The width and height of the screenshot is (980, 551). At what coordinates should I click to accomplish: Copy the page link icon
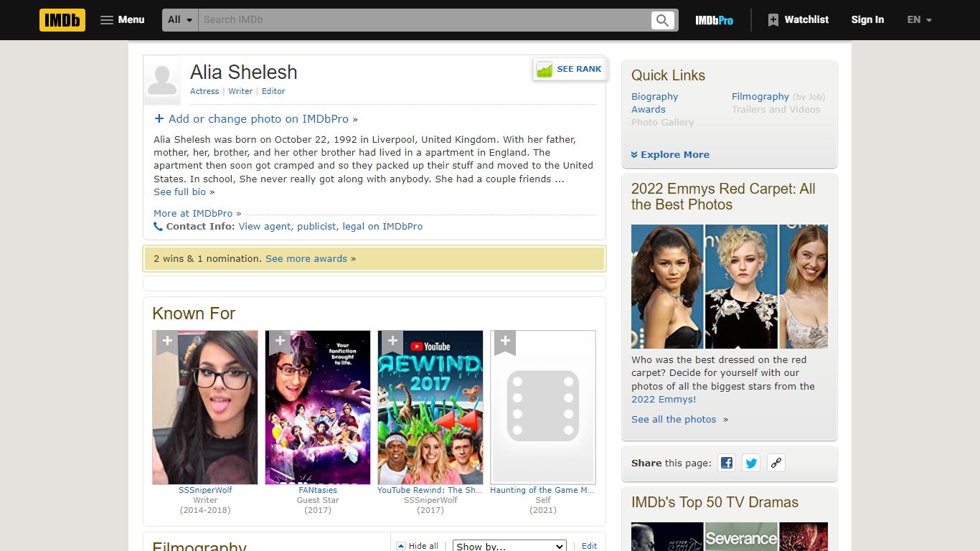[x=776, y=463]
